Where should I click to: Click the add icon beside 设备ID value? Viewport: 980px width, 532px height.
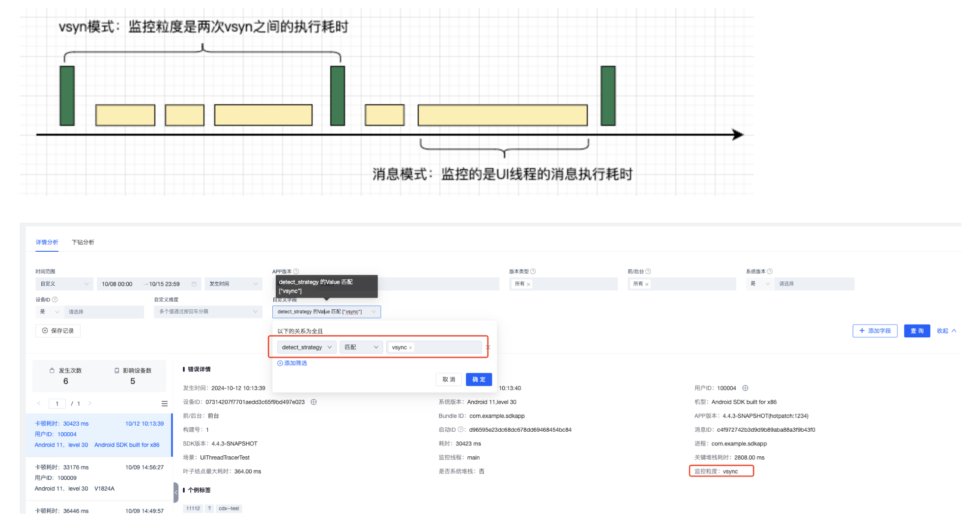point(314,402)
